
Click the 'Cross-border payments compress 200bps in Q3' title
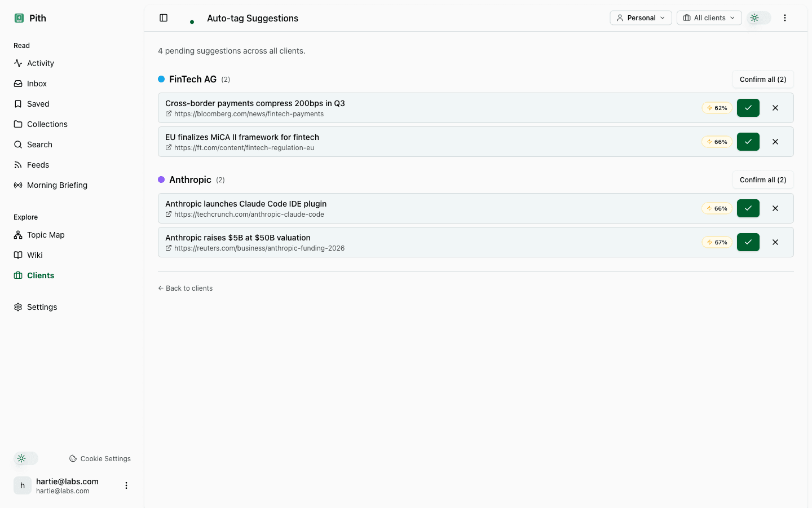pyautogui.click(x=255, y=103)
